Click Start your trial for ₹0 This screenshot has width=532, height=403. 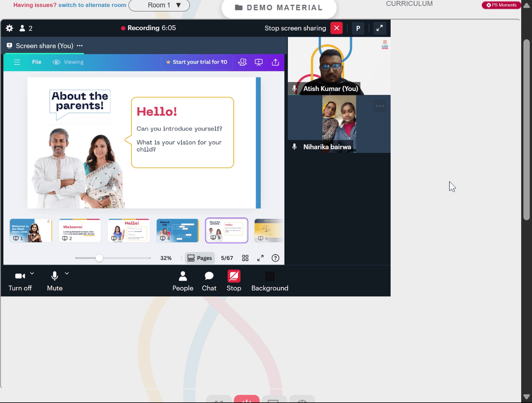click(x=196, y=62)
